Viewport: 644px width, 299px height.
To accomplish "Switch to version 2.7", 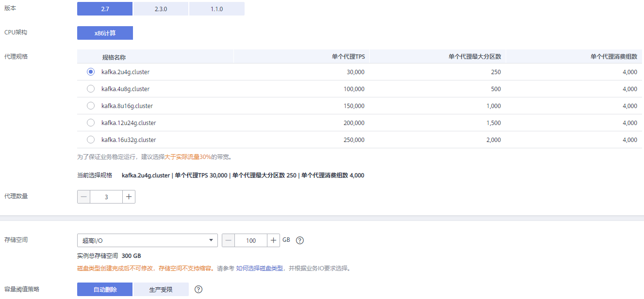I will pyautogui.click(x=105, y=9).
